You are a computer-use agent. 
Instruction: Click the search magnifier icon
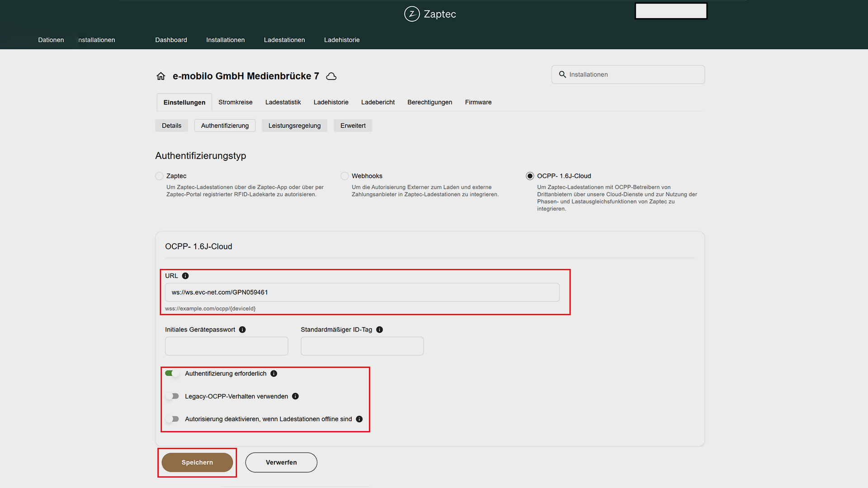562,75
